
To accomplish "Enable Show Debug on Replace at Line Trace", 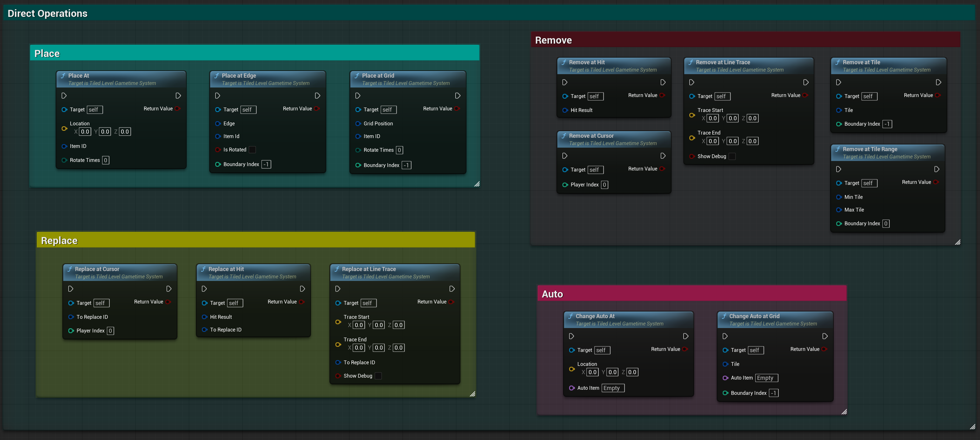I will (378, 376).
